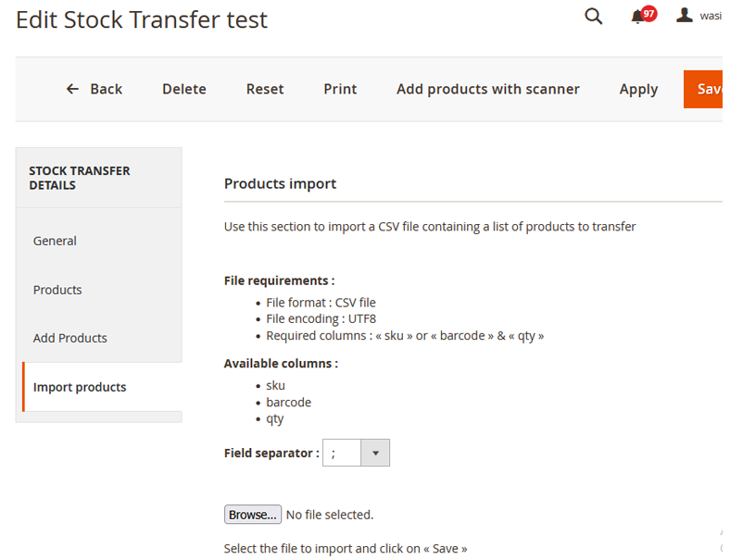
Task: Select the Add Products tab
Action: tap(70, 338)
